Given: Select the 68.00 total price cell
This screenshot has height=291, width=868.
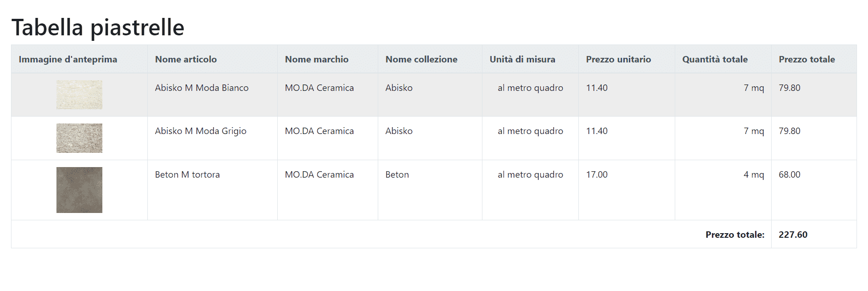Looking at the screenshot, I should pyautogui.click(x=814, y=190).
